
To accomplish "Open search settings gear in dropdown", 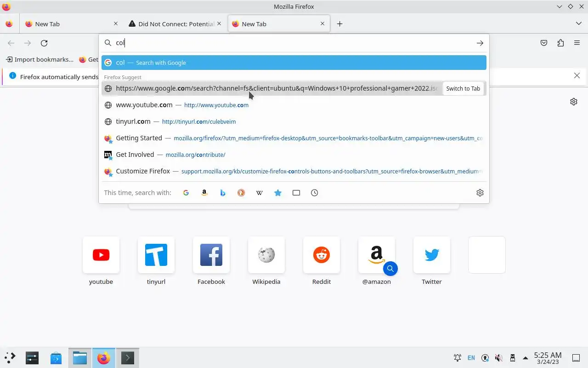I will coord(480,193).
